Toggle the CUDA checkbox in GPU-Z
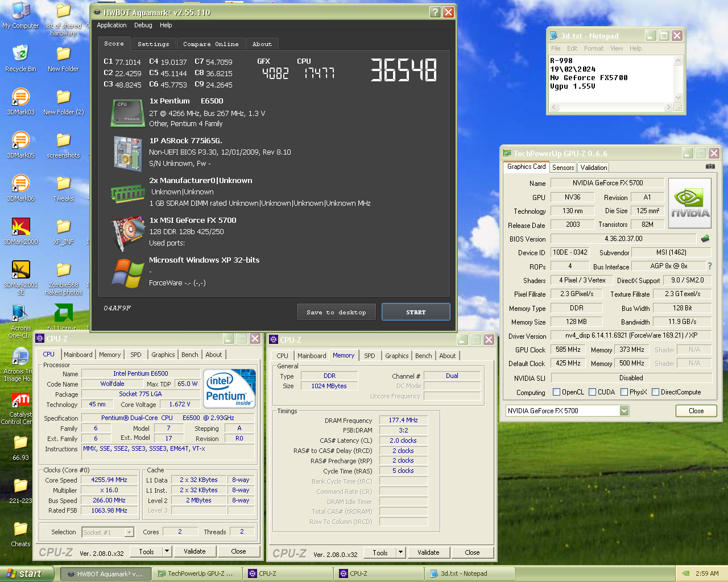Viewport: 728px width, 582px height. point(593,392)
